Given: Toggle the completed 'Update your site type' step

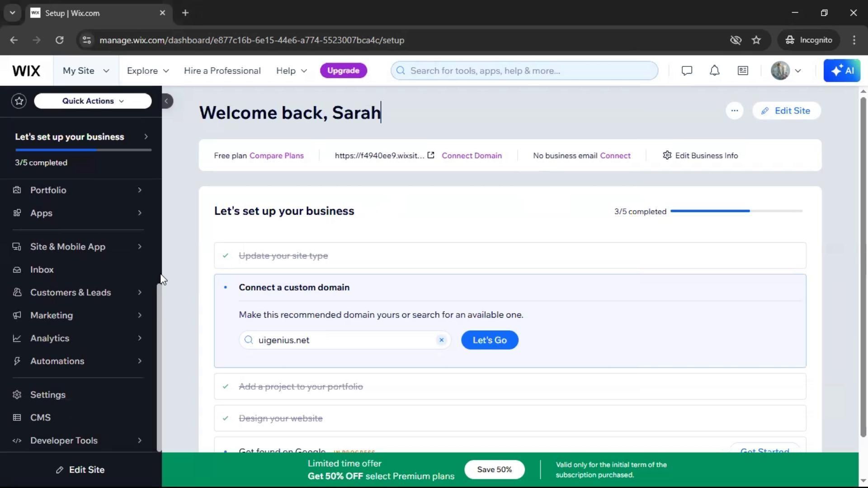Looking at the screenshot, I should click(283, 256).
